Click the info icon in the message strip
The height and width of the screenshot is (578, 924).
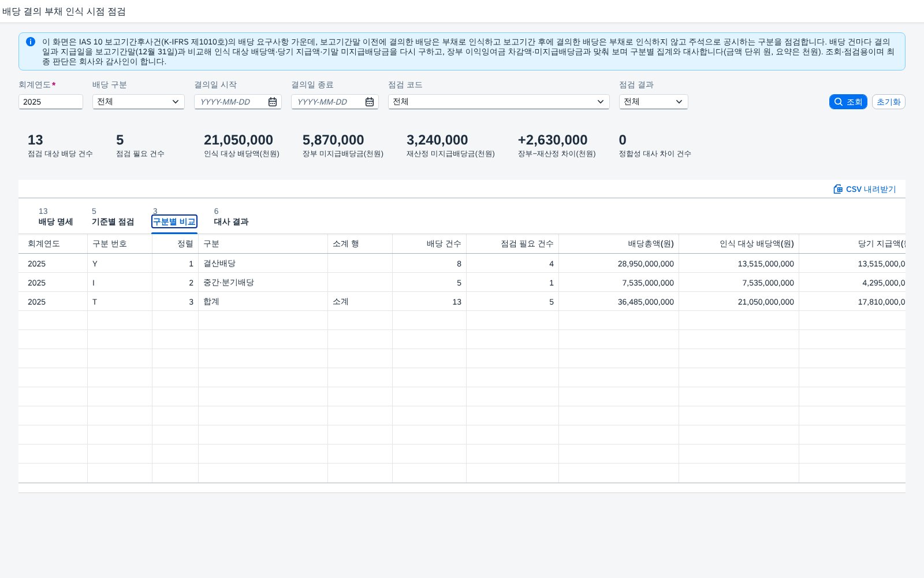31,42
